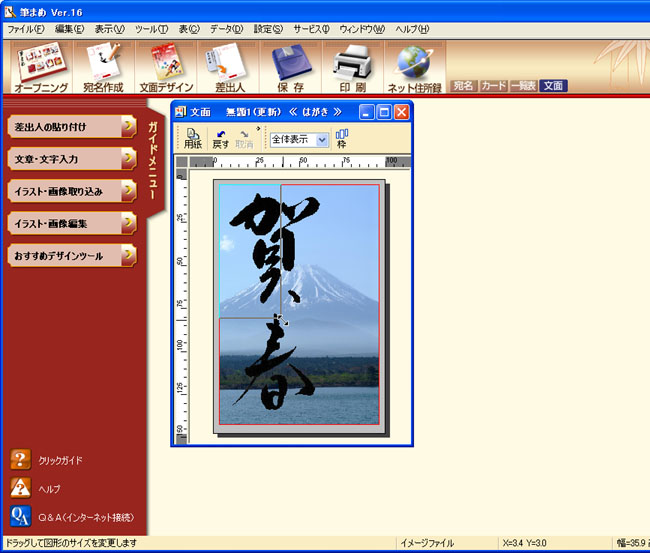Select the 賀春 calligraphy image on the card
650x553 pixels.
[275, 300]
